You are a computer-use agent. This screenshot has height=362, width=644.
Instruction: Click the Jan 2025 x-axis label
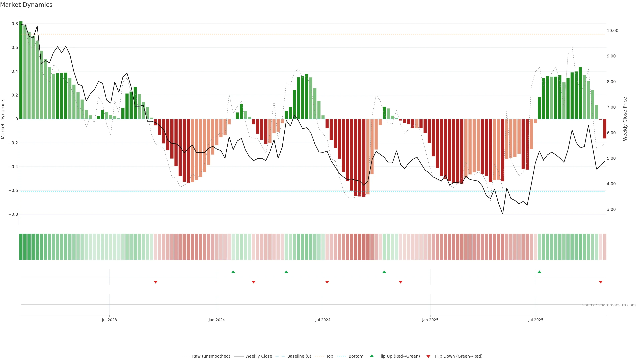pos(430,320)
